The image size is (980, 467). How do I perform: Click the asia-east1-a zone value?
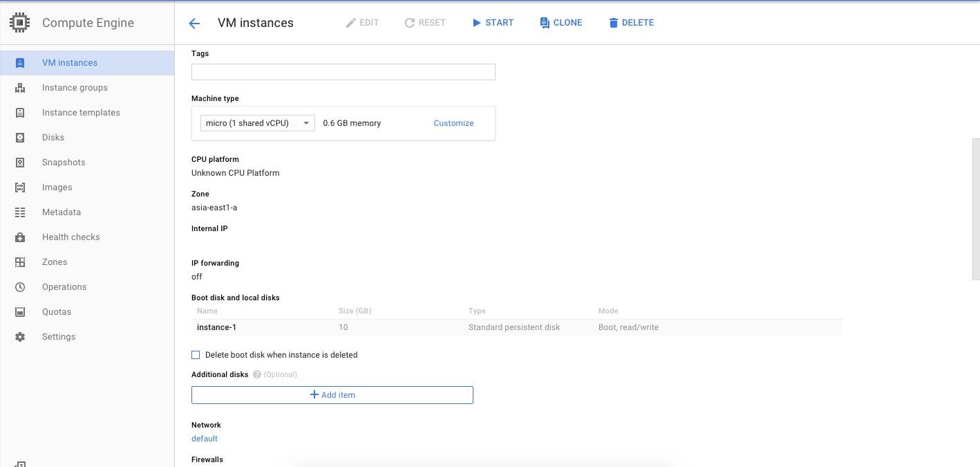click(214, 208)
